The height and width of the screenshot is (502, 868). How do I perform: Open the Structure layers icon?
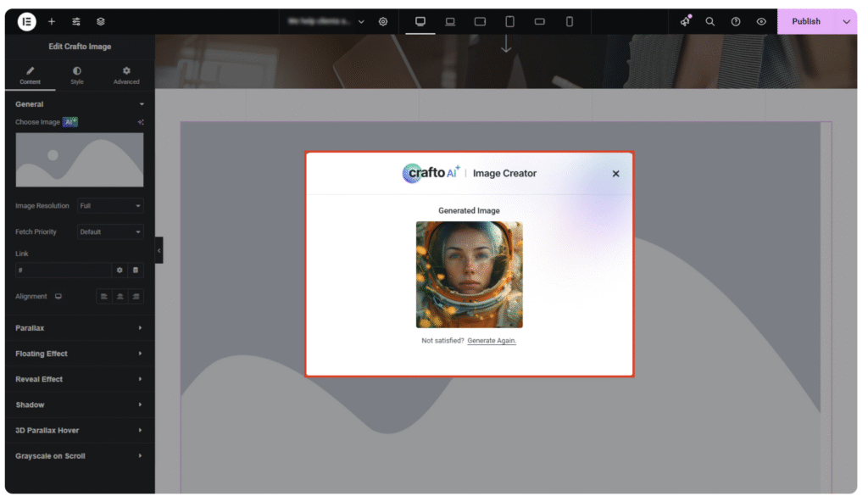(x=101, y=21)
